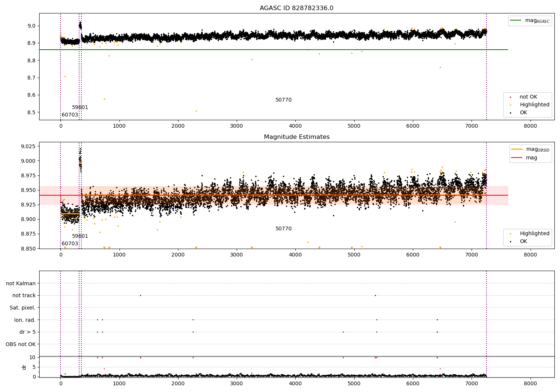The width and height of the screenshot is (560, 392).
Task: Click the 9.000 y-axis tick label
Action: [x=28, y=161]
